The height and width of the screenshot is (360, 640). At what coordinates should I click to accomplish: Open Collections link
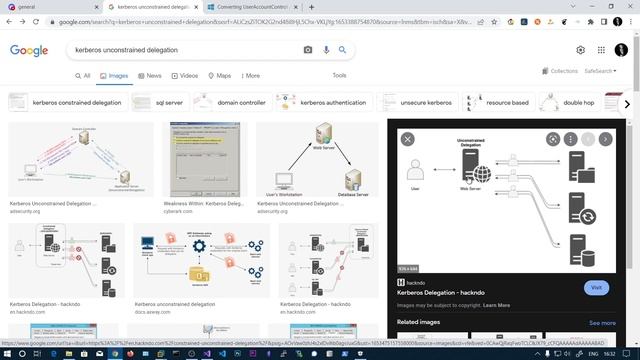click(x=560, y=71)
